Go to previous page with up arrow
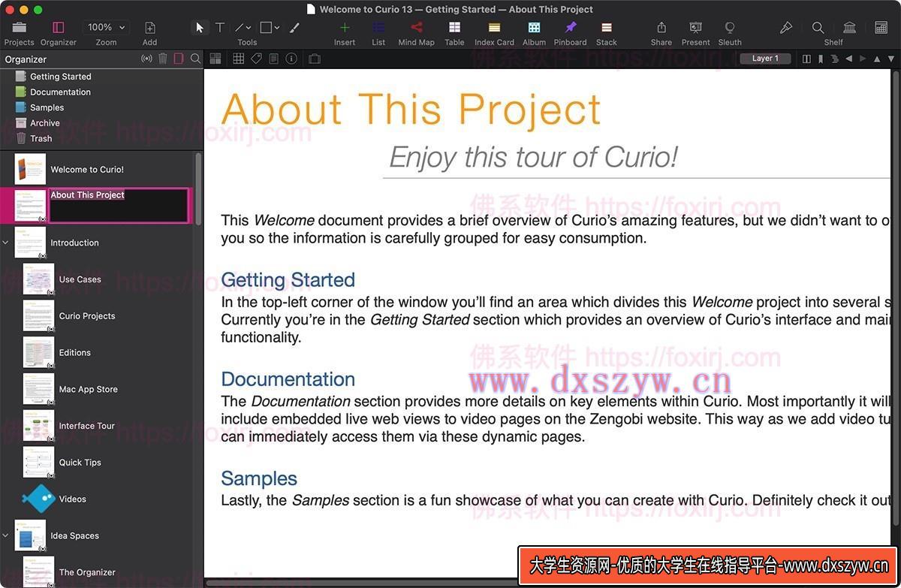Image resolution: width=901 pixels, height=588 pixels. 877,59
